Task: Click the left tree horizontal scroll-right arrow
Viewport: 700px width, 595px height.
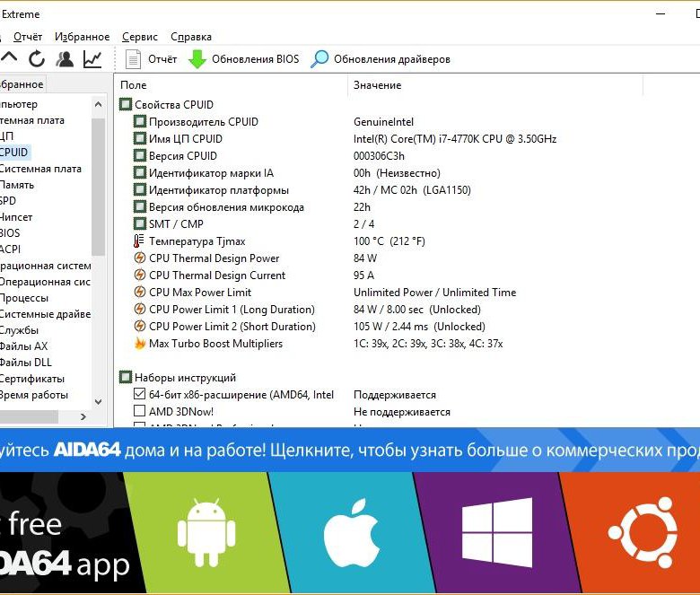Action: click(x=85, y=417)
